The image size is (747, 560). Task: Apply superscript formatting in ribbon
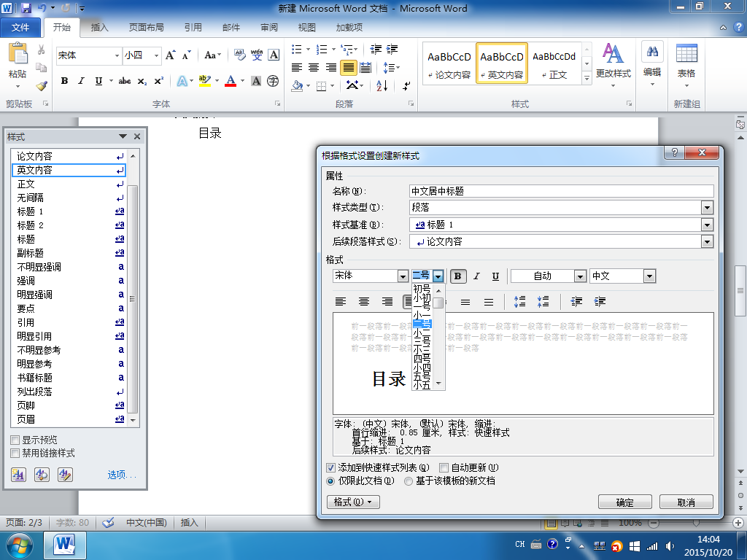coord(158,81)
